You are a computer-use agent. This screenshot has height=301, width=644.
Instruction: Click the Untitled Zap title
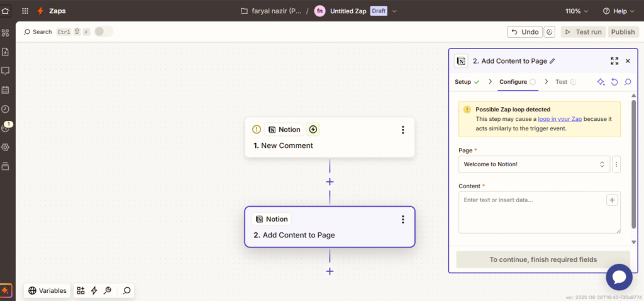(x=348, y=11)
